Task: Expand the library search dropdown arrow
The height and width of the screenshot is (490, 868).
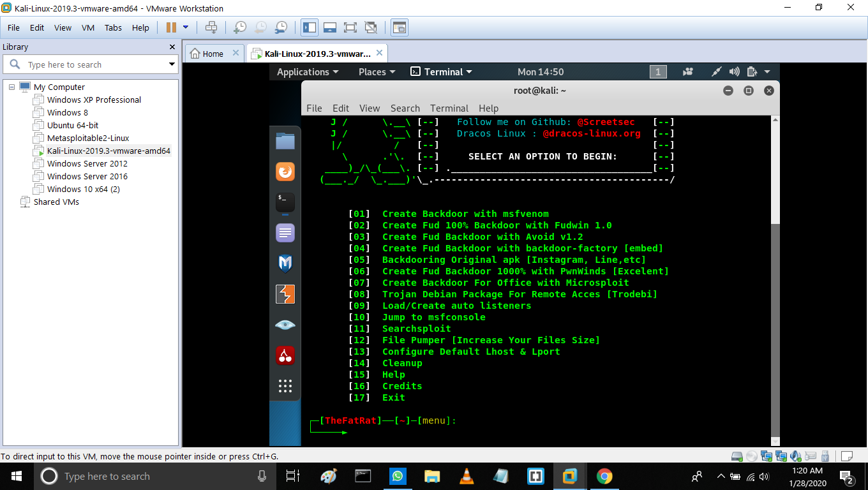Action: click(x=172, y=64)
